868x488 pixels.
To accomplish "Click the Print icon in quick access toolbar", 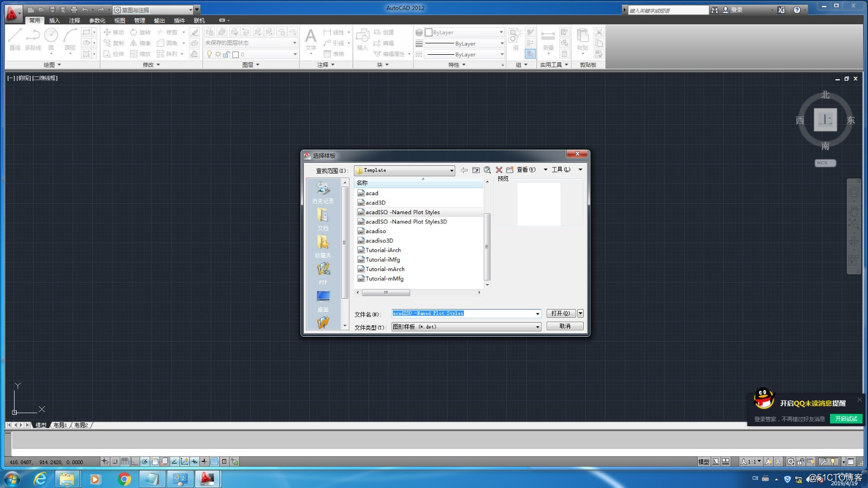I will [74, 10].
